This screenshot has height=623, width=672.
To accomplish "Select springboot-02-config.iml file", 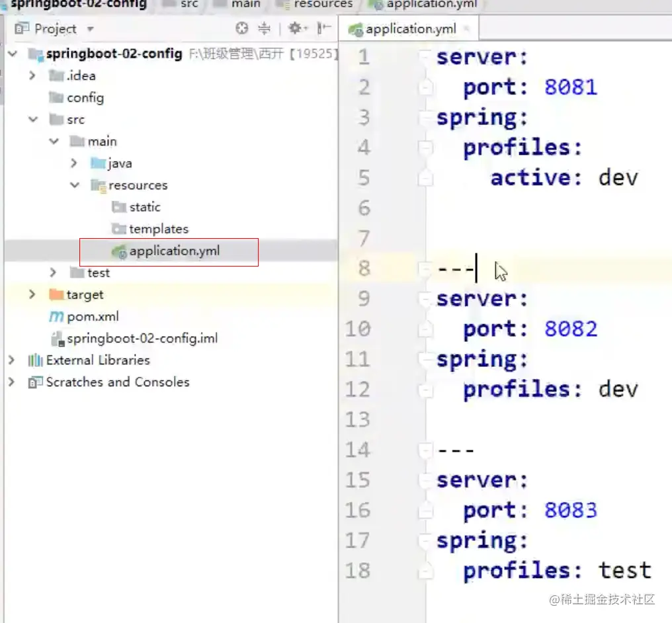I will tap(142, 338).
